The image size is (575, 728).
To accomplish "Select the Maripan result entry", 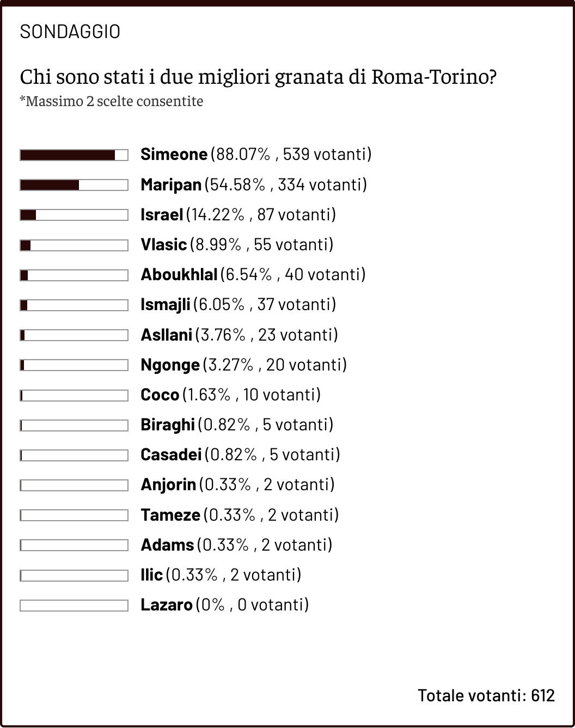I will pos(253,185).
